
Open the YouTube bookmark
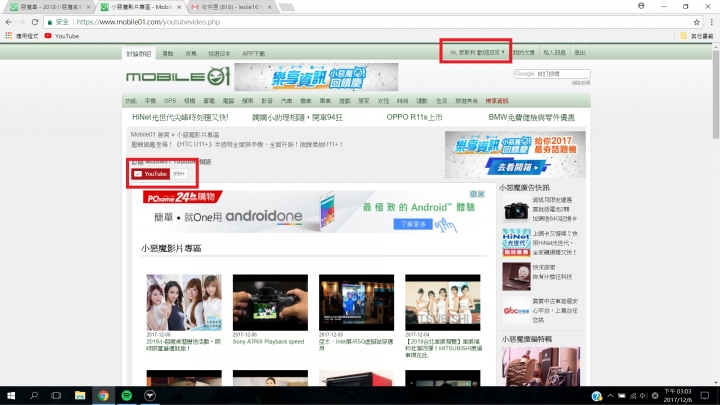[x=62, y=36]
